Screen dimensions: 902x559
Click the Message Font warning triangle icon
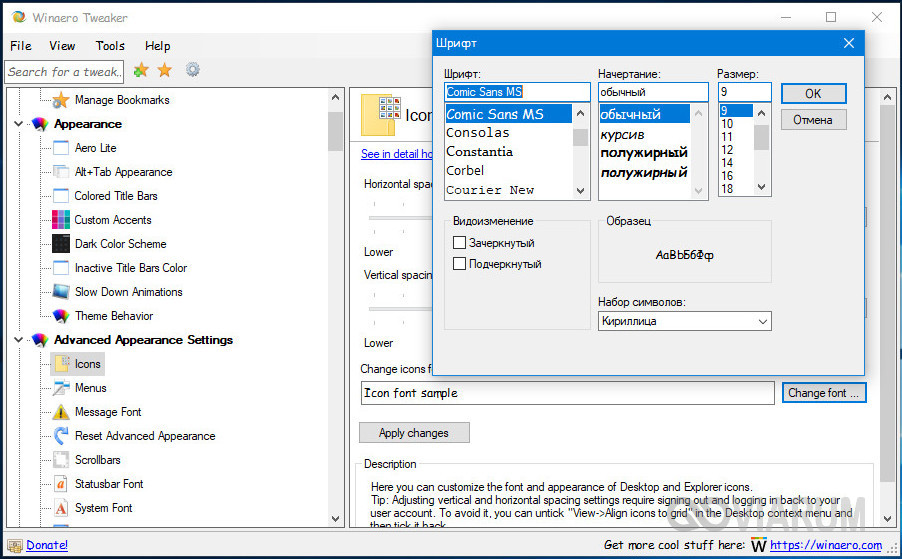[x=60, y=412]
